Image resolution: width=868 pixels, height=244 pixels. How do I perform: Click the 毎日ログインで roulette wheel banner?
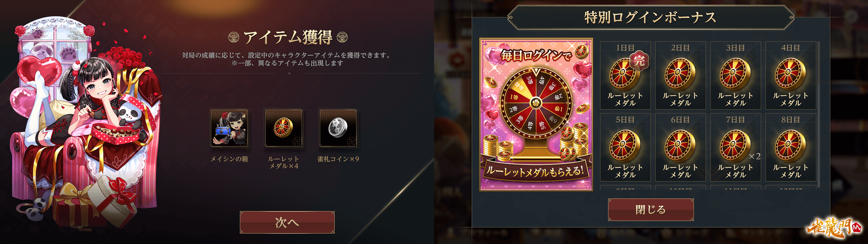(536, 115)
